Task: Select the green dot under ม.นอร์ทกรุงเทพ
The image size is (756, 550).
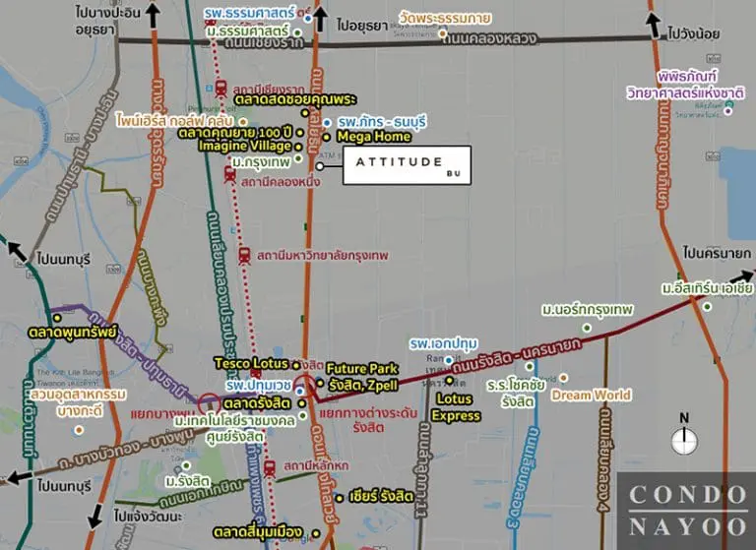Action: tap(587, 328)
